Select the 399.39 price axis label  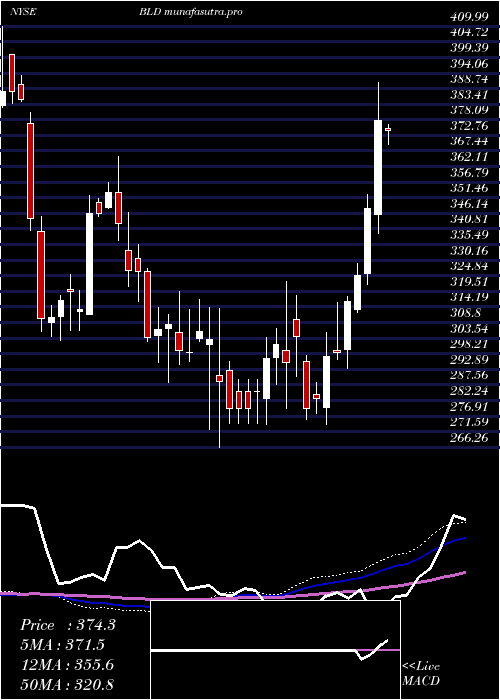pos(468,48)
